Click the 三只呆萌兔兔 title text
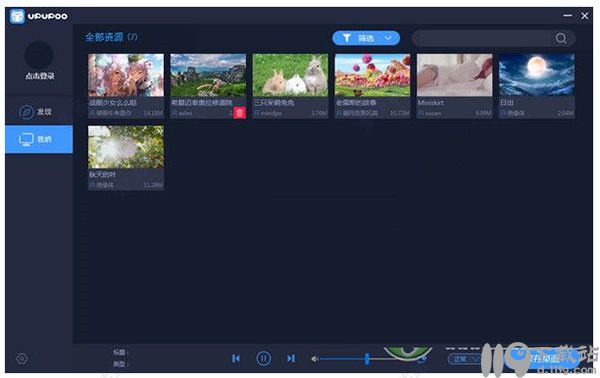The height and width of the screenshot is (378, 600). click(x=274, y=103)
